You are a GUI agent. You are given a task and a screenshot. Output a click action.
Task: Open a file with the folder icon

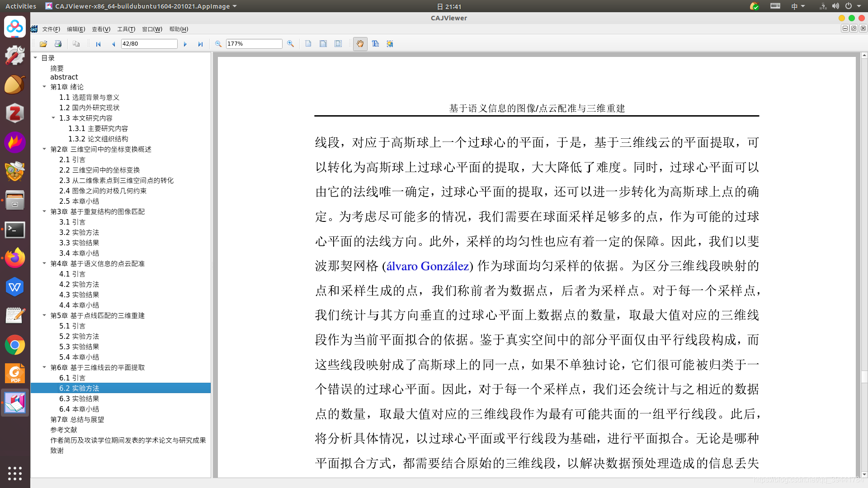point(43,44)
